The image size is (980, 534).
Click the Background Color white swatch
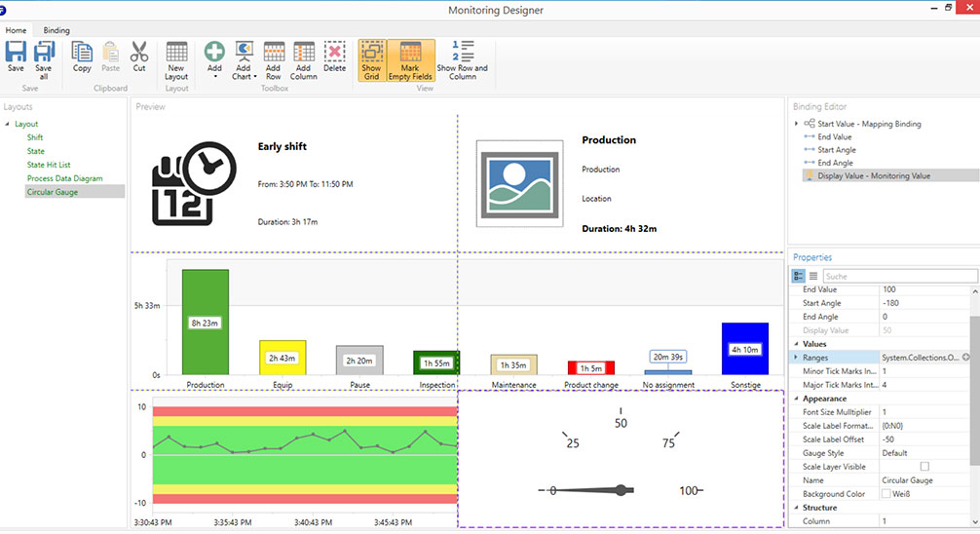[x=886, y=494]
